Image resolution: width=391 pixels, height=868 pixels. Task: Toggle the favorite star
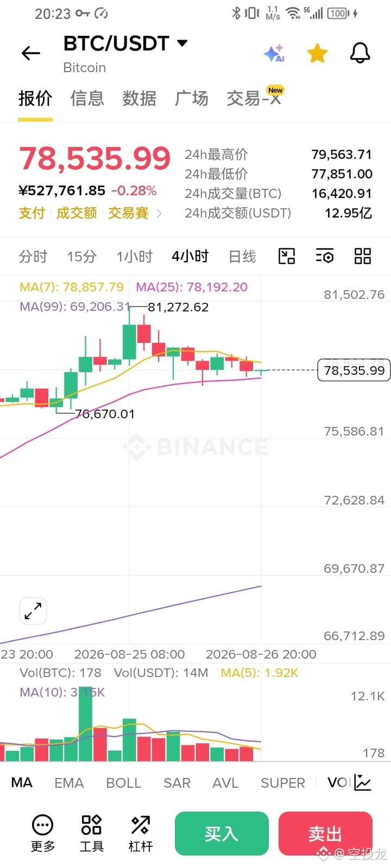tap(317, 53)
